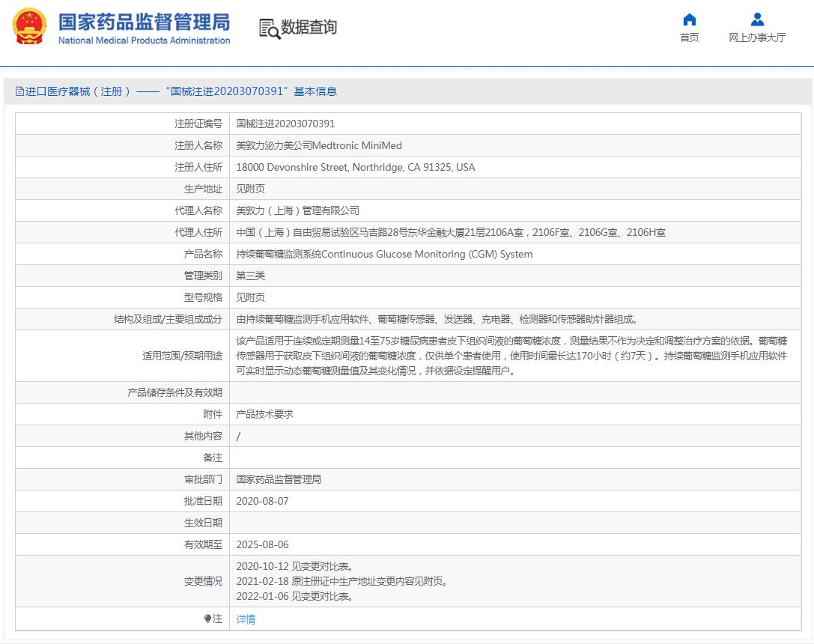Click the 备注 row label
This screenshot has width=814, height=644.
213,458
